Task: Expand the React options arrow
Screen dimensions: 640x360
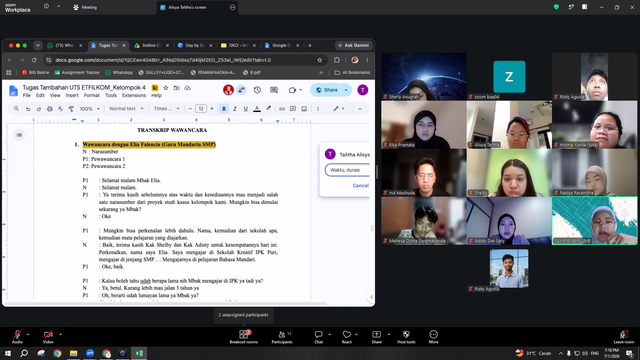Action: coord(356,334)
